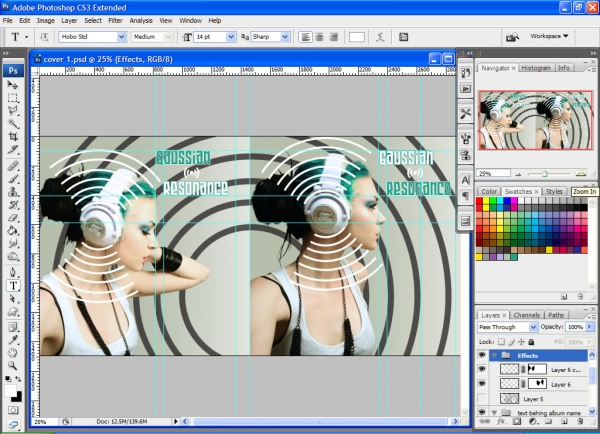Select the Polygonal Lasso tool

(x=13, y=110)
